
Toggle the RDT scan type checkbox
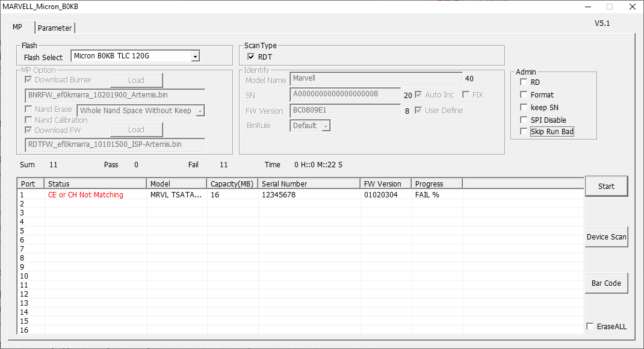pos(251,57)
